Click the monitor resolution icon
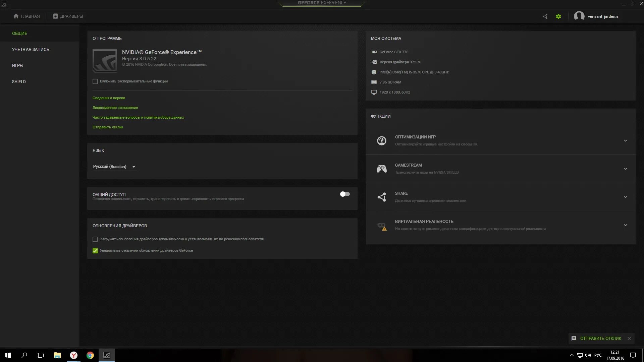 374,92
